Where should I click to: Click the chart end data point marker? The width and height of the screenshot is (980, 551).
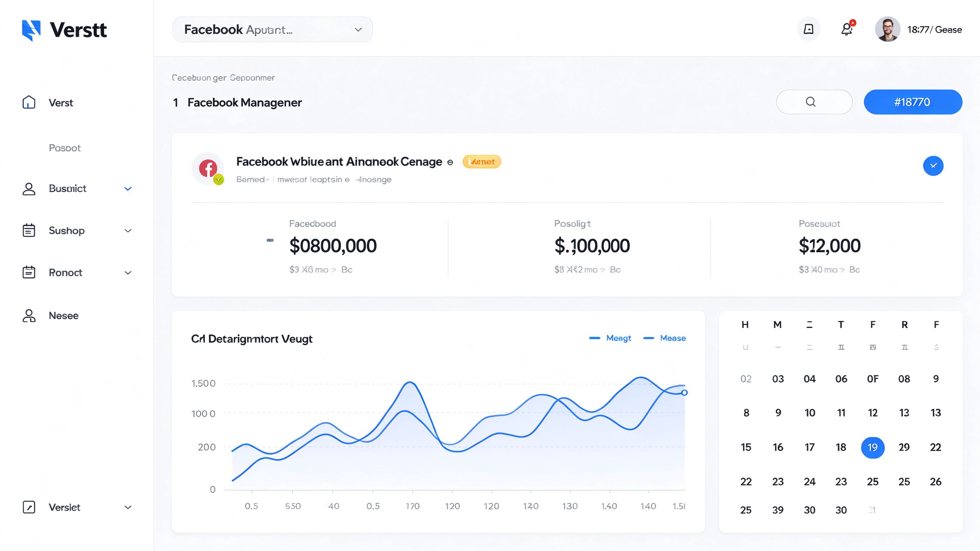coord(685,393)
